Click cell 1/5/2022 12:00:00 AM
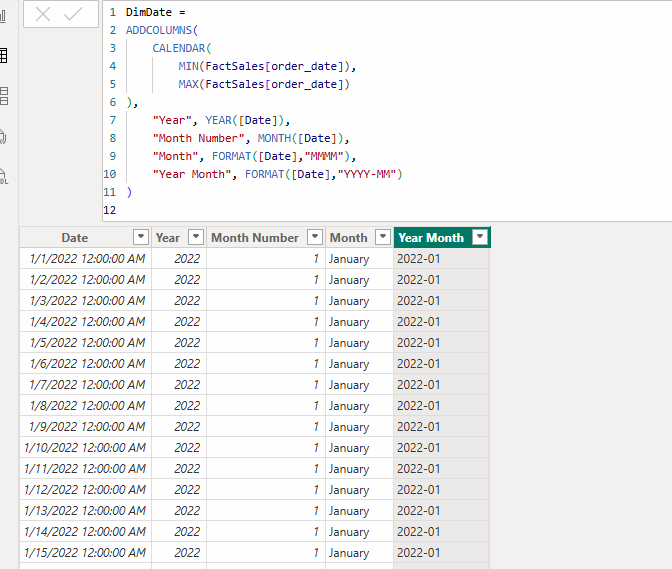This screenshot has height=569, width=672. [x=87, y=343]
